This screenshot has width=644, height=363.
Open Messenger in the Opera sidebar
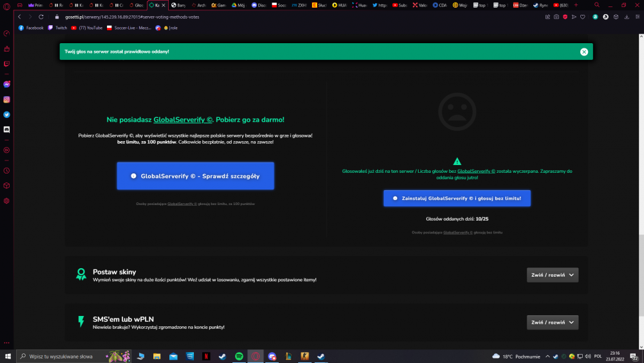coord(6,84)
